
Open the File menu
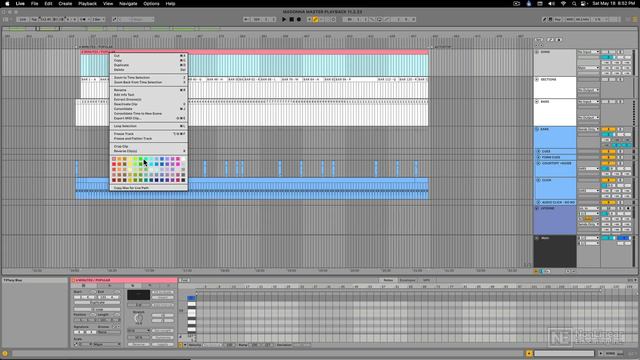[35, 4]
